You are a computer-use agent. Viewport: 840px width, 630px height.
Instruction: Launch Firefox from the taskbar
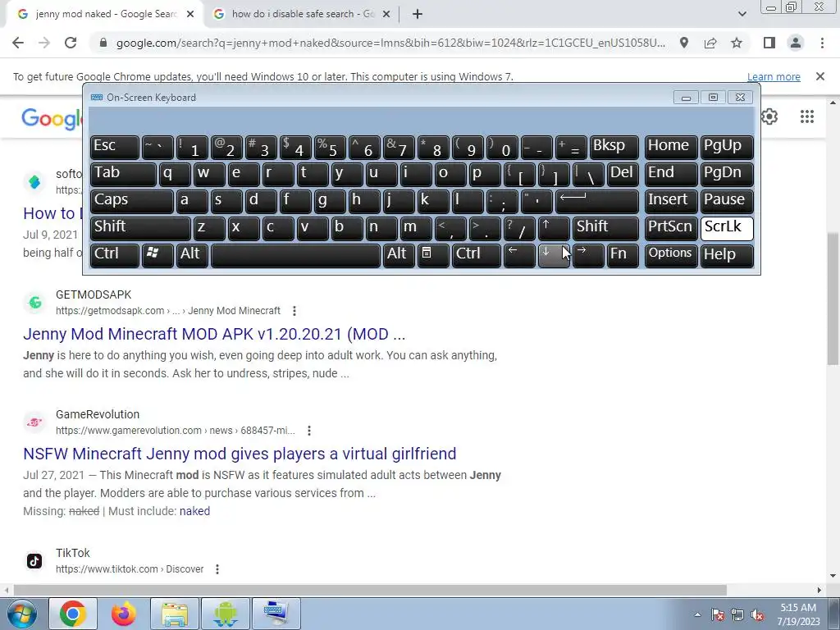point(123,614)
